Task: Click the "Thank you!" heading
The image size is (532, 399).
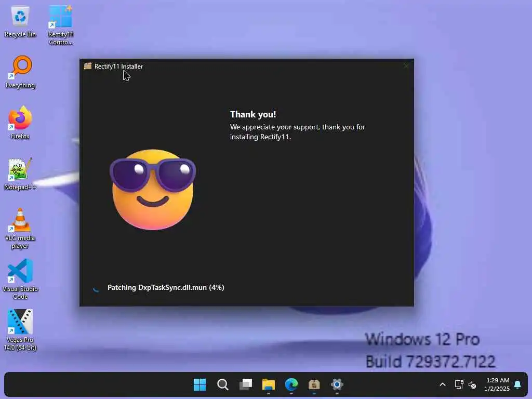Action: [x=253, y=114]
